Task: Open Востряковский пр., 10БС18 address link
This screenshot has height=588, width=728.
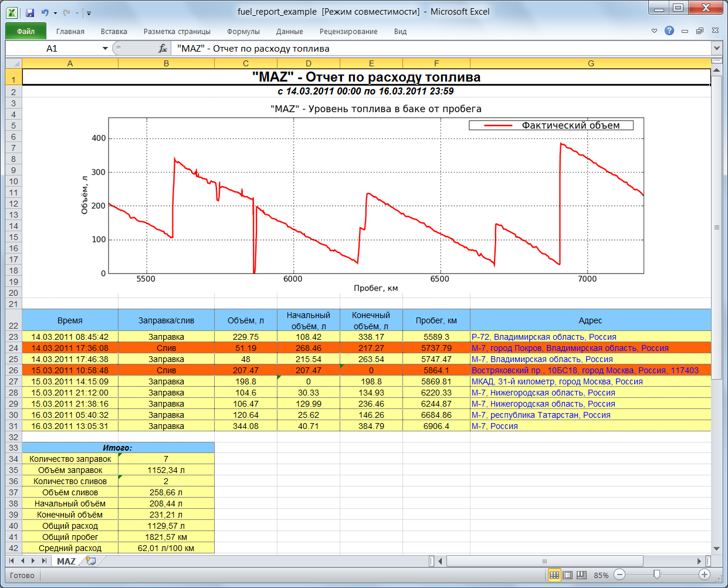Action: pos(585,370)
